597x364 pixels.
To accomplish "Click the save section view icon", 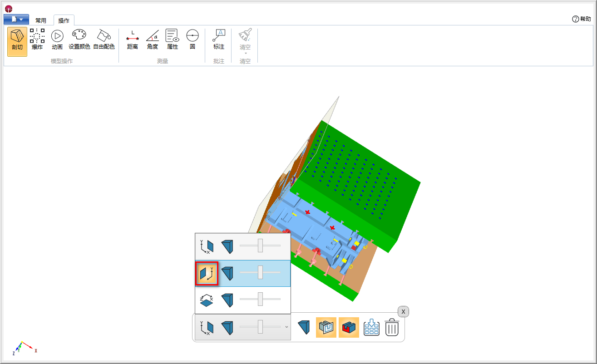I will [x=372, y=327].
